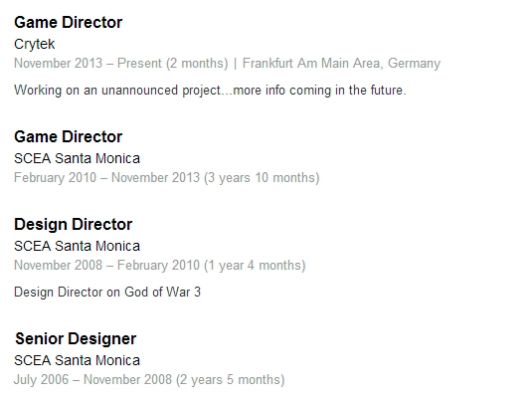Select the November 2013 – Present date text

click(89, 63)
